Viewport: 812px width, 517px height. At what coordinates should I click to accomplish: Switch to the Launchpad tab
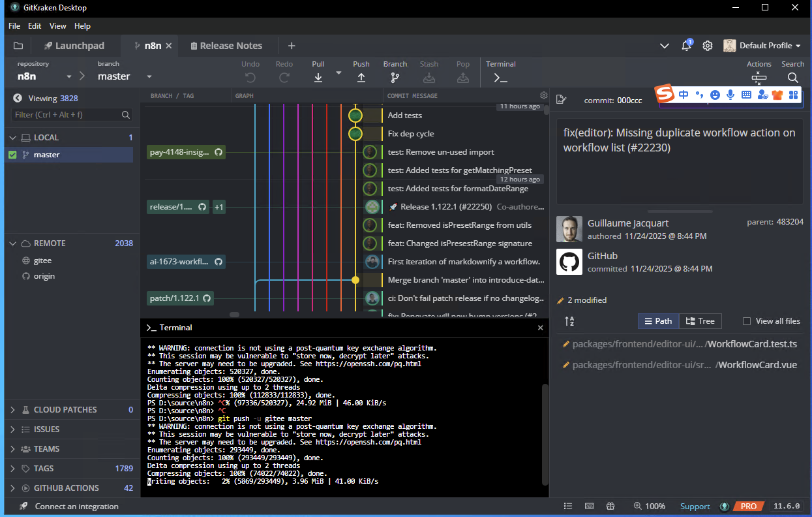74,46
